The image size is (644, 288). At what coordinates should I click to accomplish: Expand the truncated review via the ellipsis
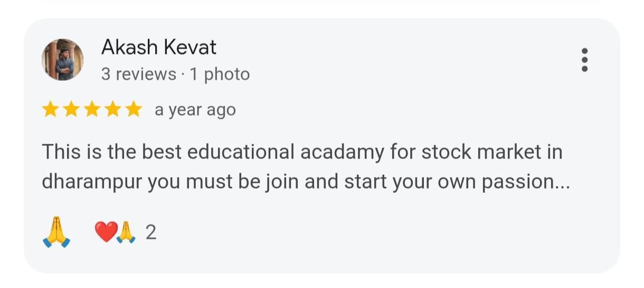562,182
